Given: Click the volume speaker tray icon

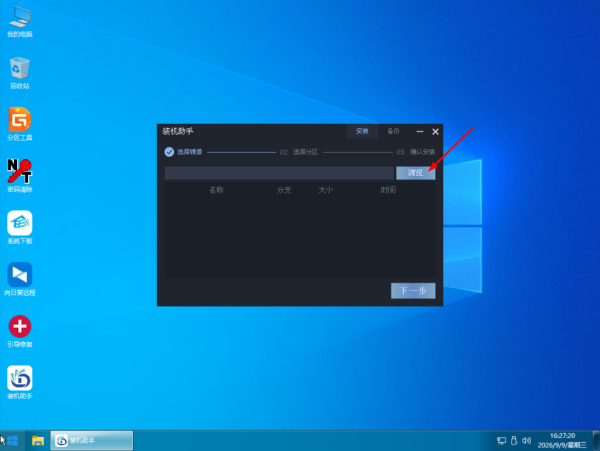Looking at the screenshot, I should 527,441.
